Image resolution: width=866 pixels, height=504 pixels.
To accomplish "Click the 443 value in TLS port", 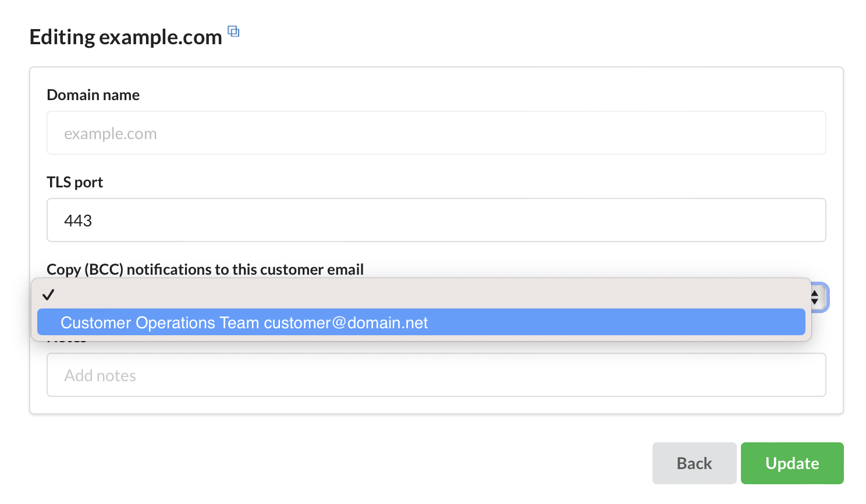I will (x=78, y=221).
